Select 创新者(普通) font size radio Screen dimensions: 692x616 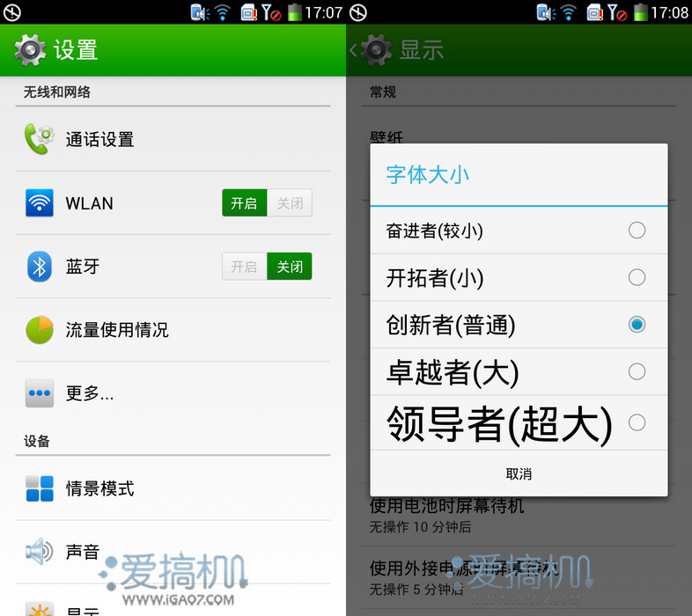click(637, 325)
